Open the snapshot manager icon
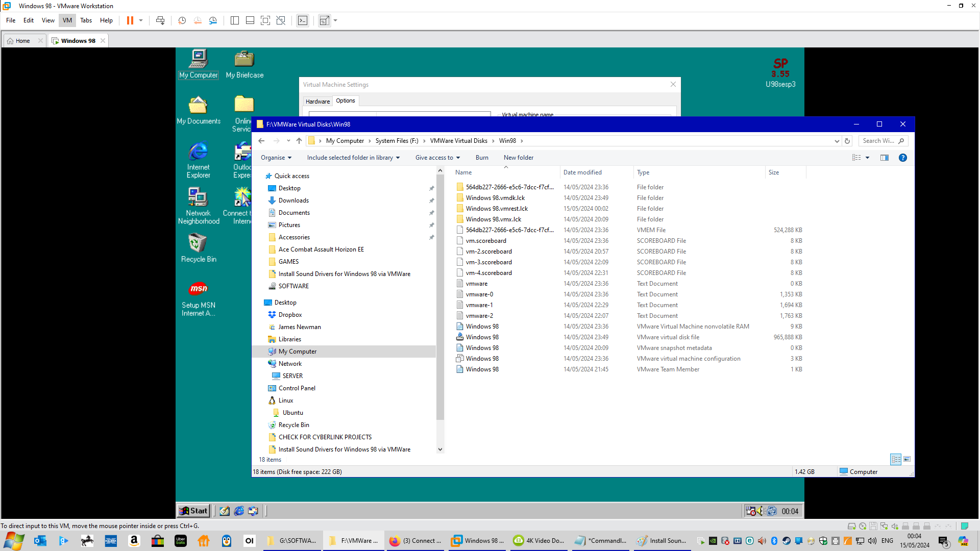Screen dimensions: 980x551 213,20
